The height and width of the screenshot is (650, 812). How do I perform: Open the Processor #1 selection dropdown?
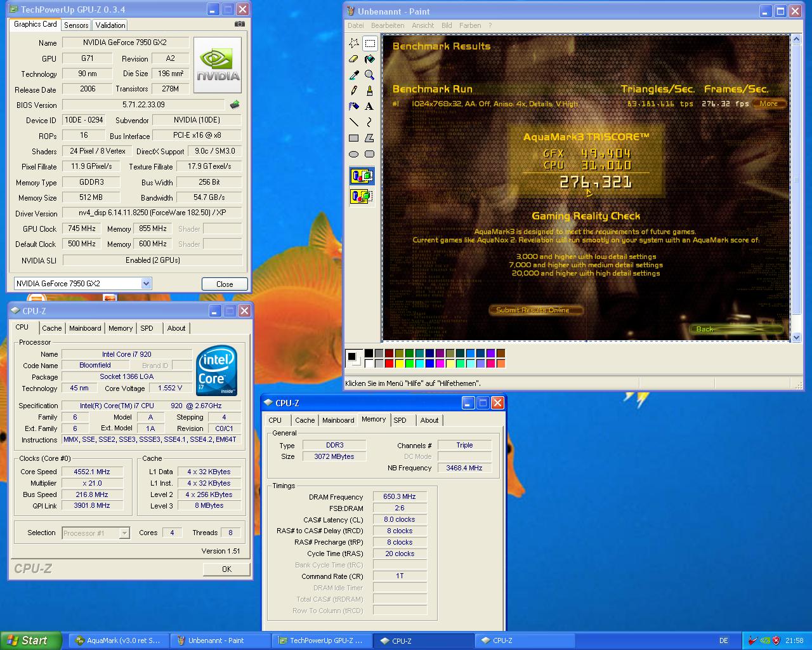click(x=124, y=533)
